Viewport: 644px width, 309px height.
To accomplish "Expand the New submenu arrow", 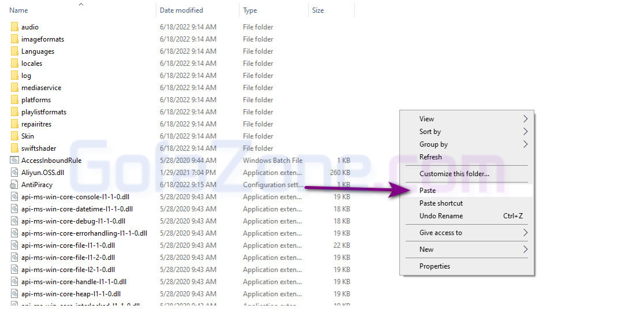I will coord(525,250).
